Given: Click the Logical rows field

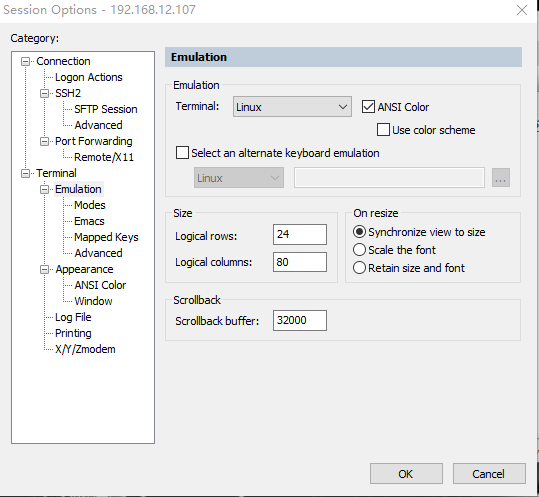Looking at the screenshot, I should [x=300, y=234].
